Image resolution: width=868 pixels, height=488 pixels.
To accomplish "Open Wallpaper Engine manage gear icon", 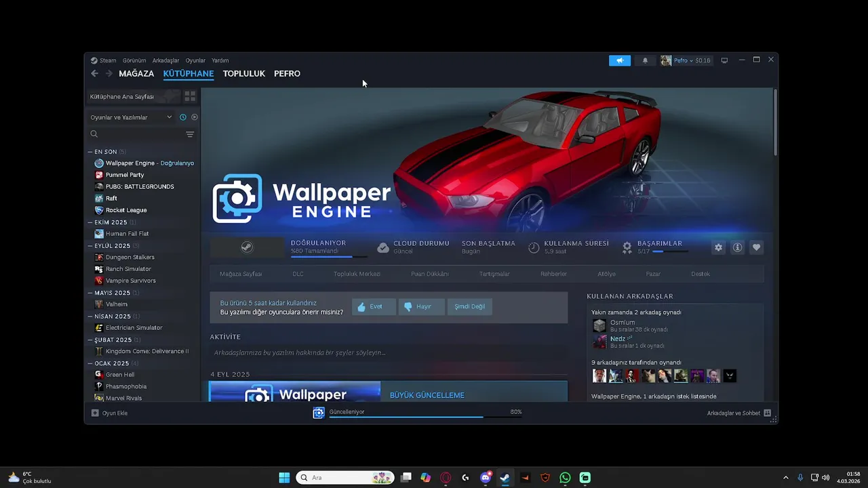I will coord(718,247).
